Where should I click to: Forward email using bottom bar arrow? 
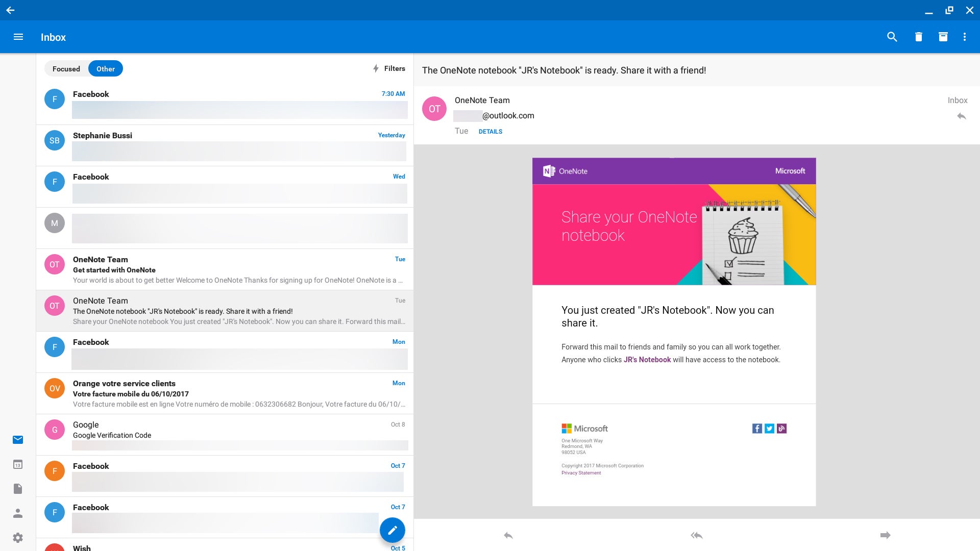point(885,535)
